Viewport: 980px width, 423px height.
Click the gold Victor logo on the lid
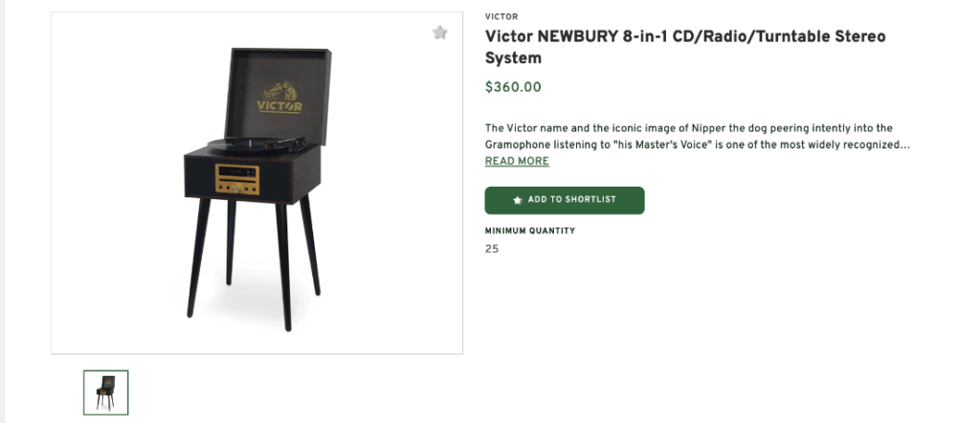(278, 98)
